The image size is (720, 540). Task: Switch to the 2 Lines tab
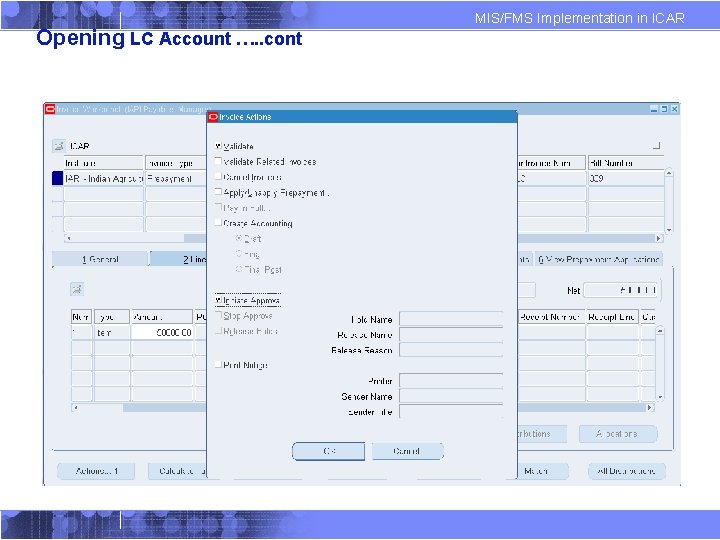pos(179,259)
